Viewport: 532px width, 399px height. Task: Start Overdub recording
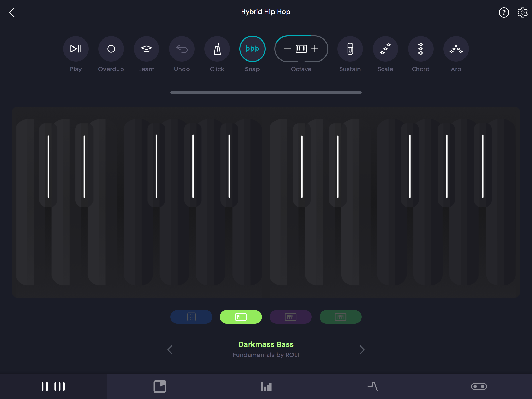pyautogui.click(x=111, y=49)
